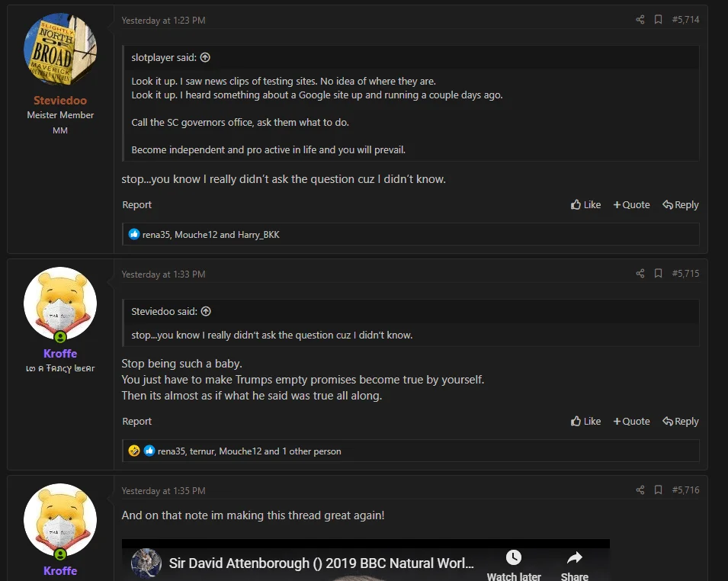View reactions 'rena35, ternur, Mouche12 and 1 other person'

[x=249, y=451]
